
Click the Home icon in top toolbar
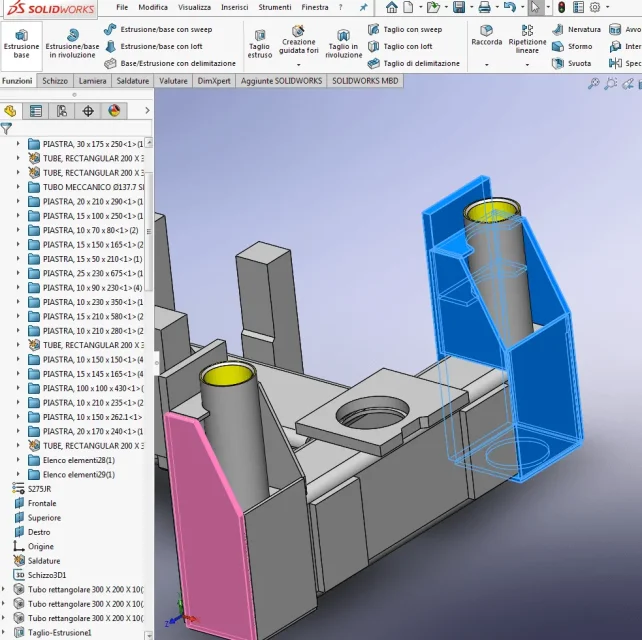click(392, 7)
